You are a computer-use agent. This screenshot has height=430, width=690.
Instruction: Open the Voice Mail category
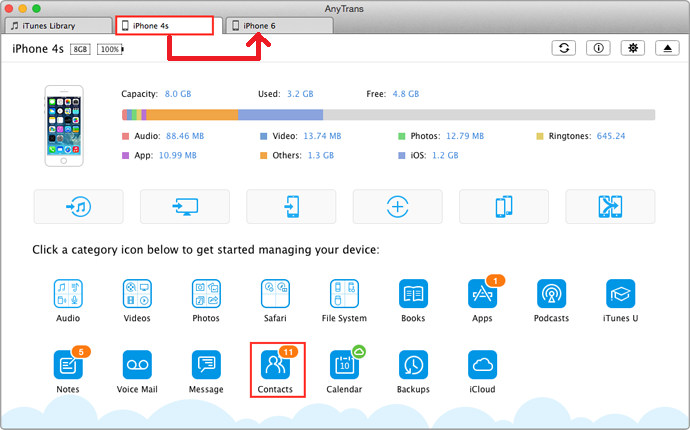tap(137, 365)
